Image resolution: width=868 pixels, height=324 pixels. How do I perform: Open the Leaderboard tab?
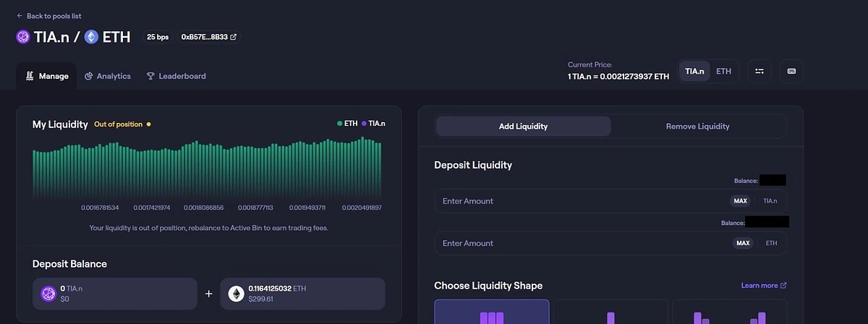click(176, 76)
